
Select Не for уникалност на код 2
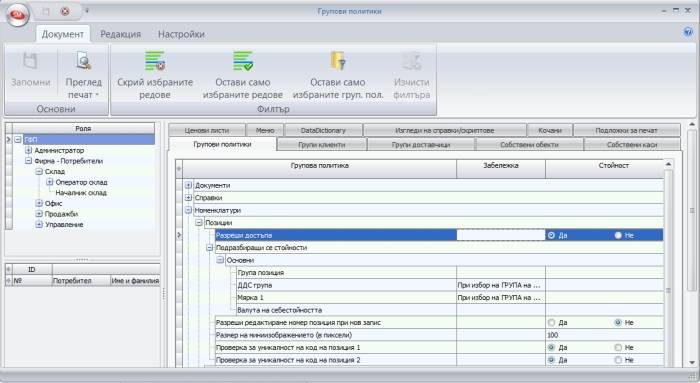click(618, 360)
